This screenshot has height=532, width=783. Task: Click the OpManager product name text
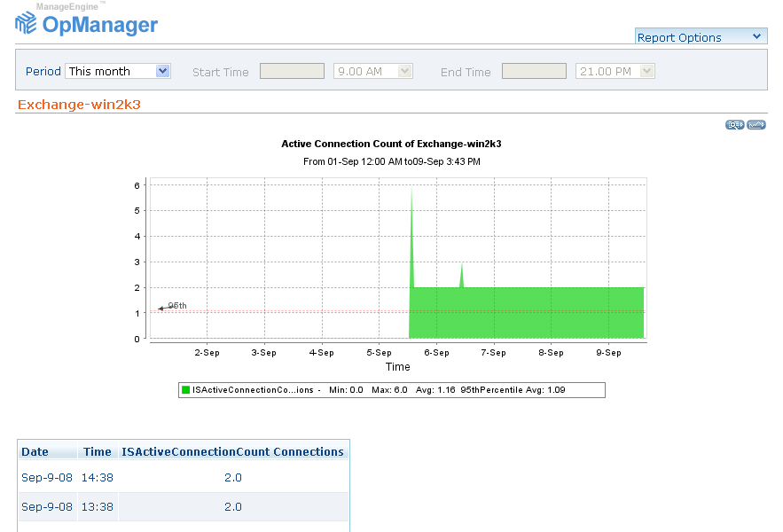click(x=100, y=25)
